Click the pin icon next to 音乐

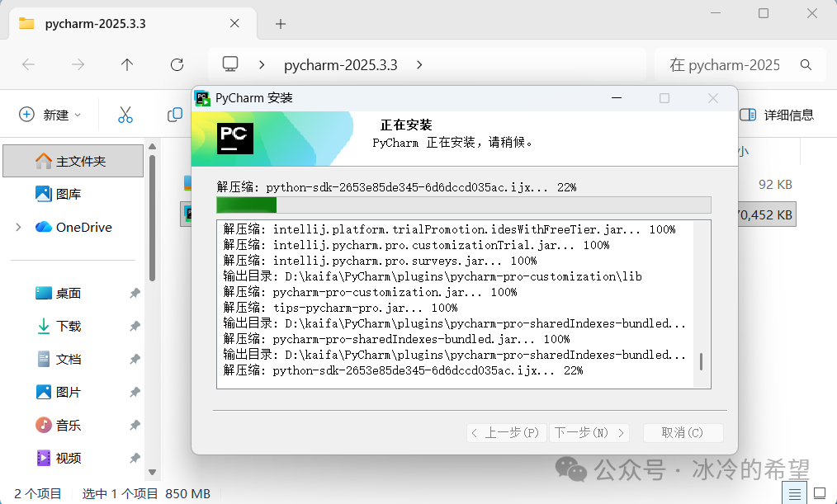[x=135, y=426]
